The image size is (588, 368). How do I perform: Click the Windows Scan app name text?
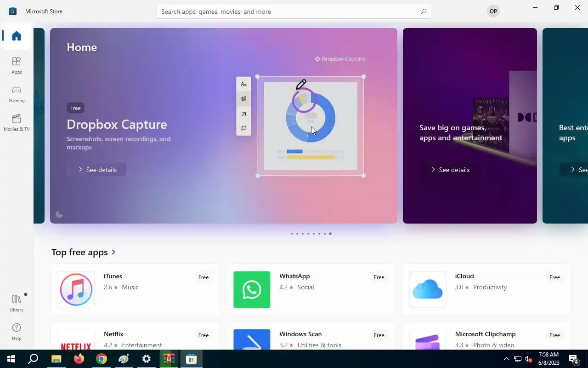tap(300, 334)
